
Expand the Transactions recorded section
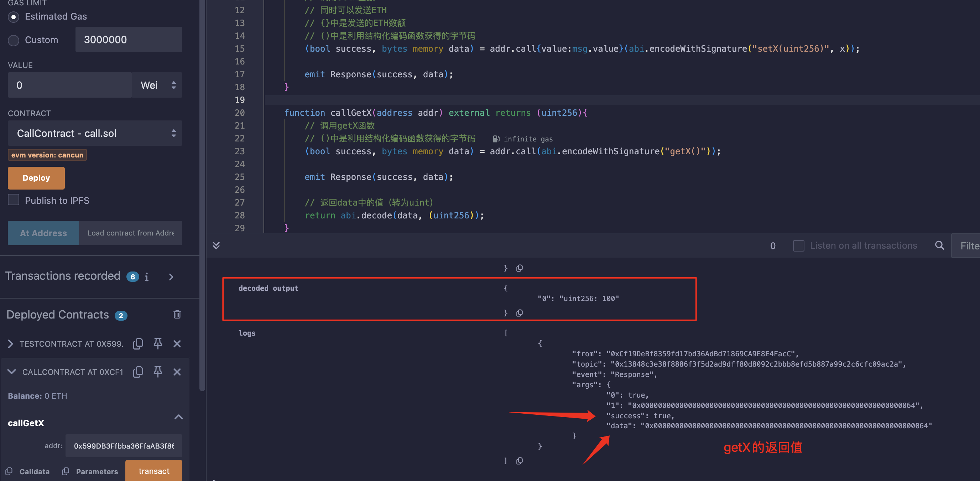pos(171,276)
